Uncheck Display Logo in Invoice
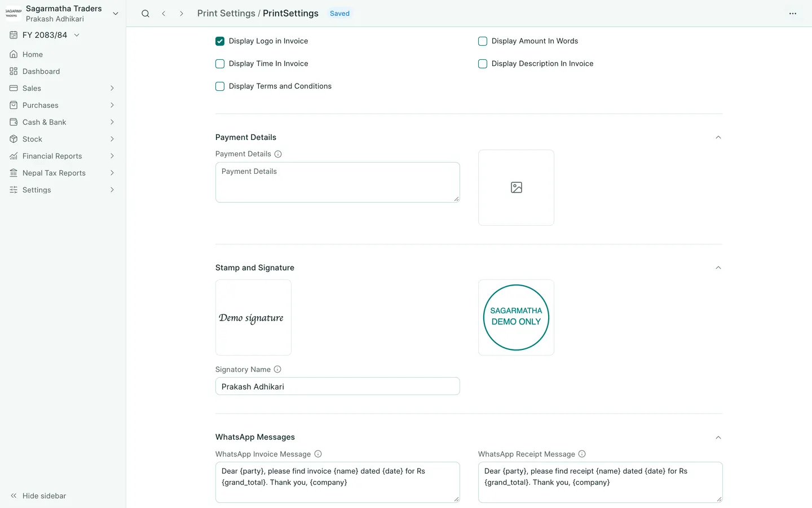The image size is (812, 508). (220, 41)
